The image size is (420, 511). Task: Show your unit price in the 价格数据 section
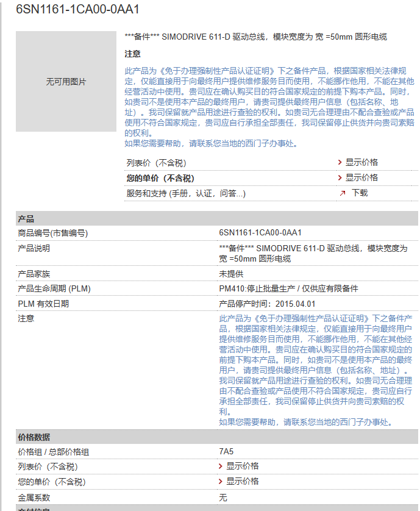coord(243,482)
